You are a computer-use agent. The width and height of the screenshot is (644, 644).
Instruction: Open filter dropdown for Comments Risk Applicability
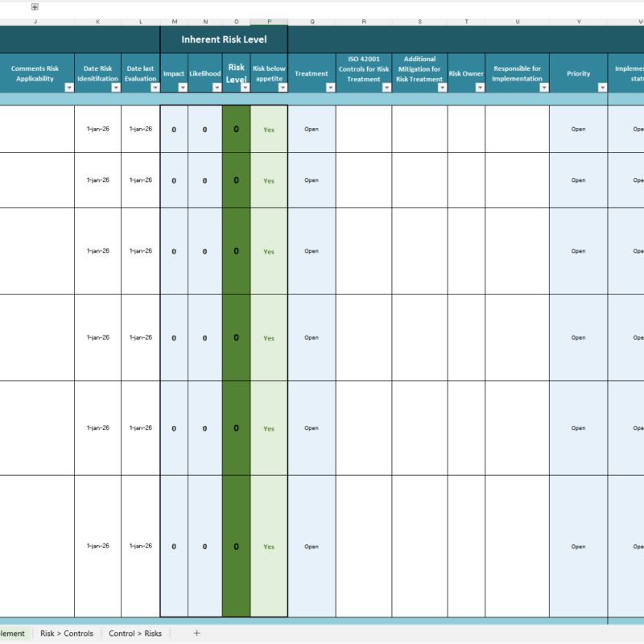pyautogui.click(x=68, y=89)
